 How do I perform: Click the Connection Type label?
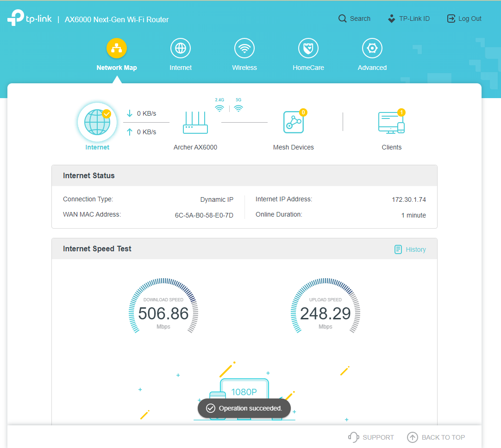coord(88,199)
